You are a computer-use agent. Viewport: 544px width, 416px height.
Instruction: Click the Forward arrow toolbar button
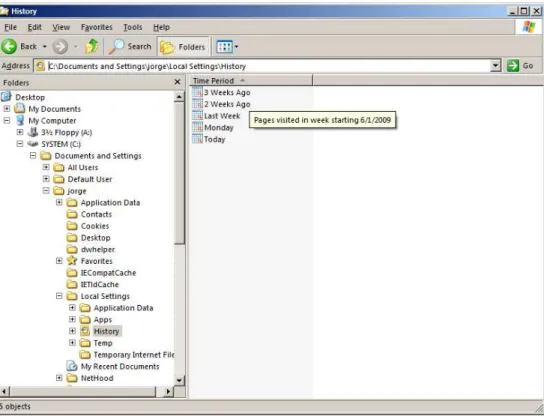[60, 46]
